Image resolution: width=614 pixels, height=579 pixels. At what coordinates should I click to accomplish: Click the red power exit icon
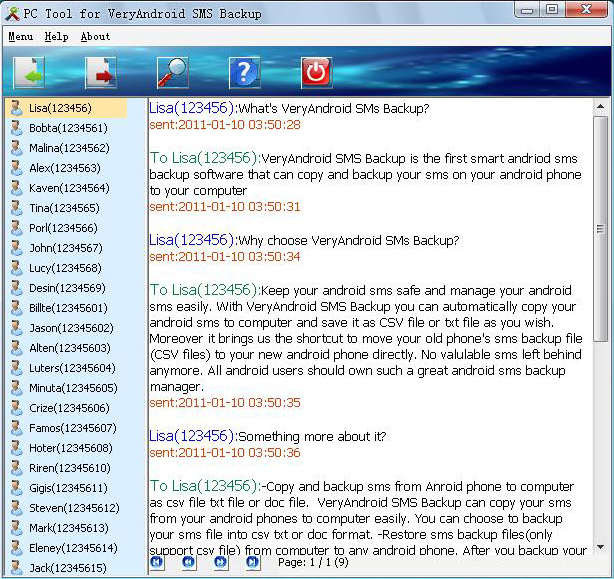click(317, 73)
